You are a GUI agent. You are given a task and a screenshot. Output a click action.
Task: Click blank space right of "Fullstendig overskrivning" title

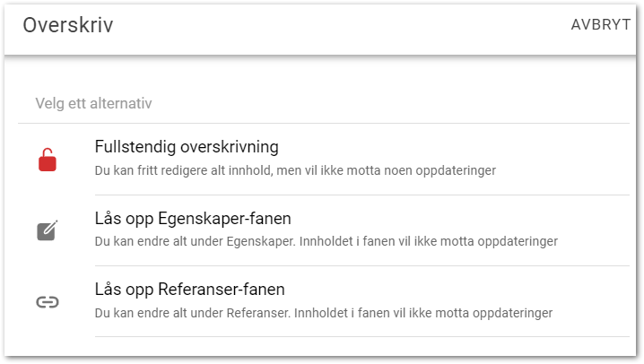[x=448, y=147]
